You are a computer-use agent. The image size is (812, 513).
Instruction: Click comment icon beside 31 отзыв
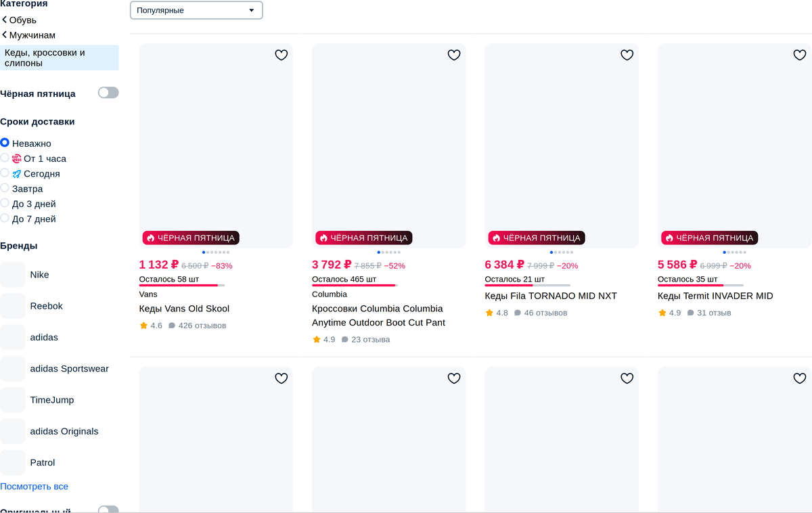pos(691,313)
